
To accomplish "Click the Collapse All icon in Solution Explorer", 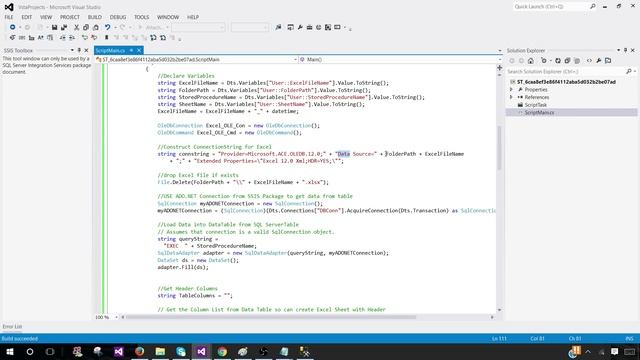I will (567, 61).
